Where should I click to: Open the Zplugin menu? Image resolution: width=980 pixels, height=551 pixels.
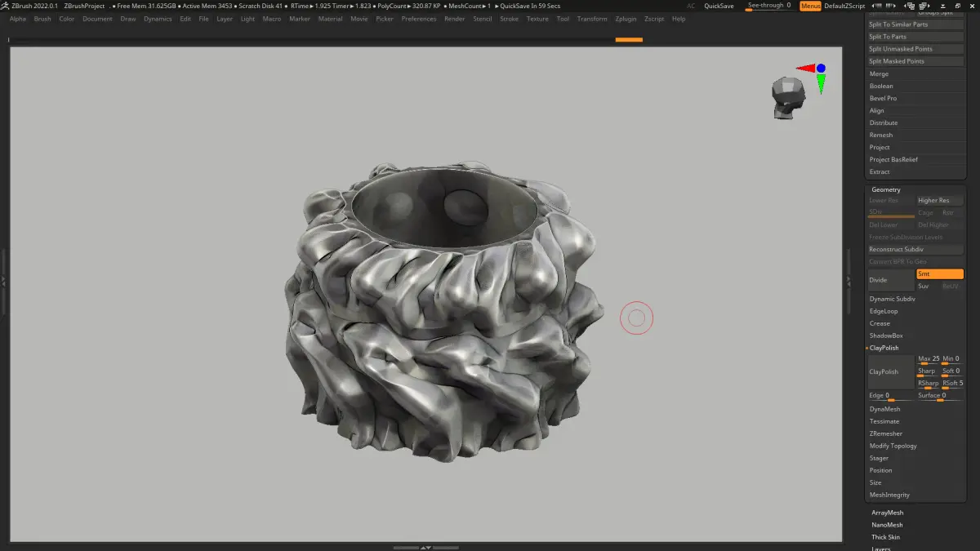point(626,19)
